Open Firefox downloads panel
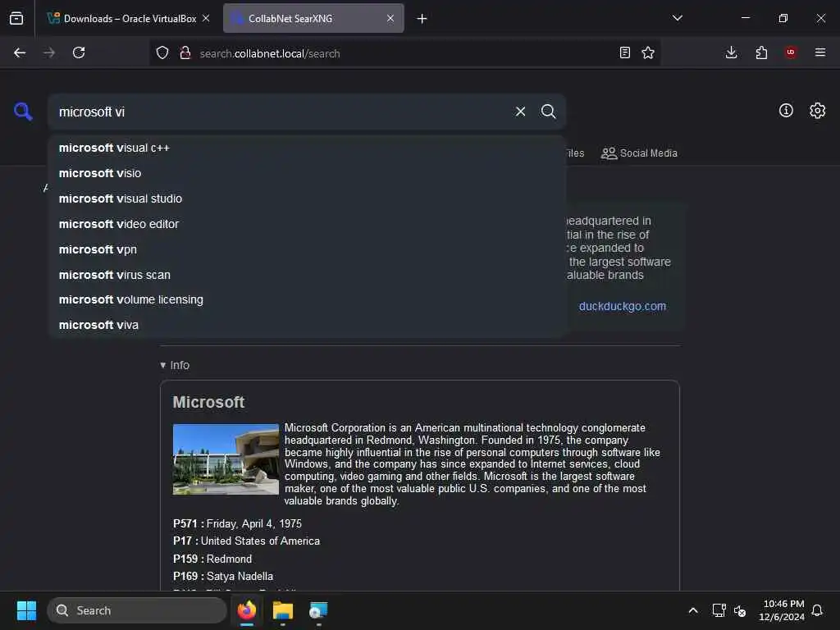 [x=731, y=52]
